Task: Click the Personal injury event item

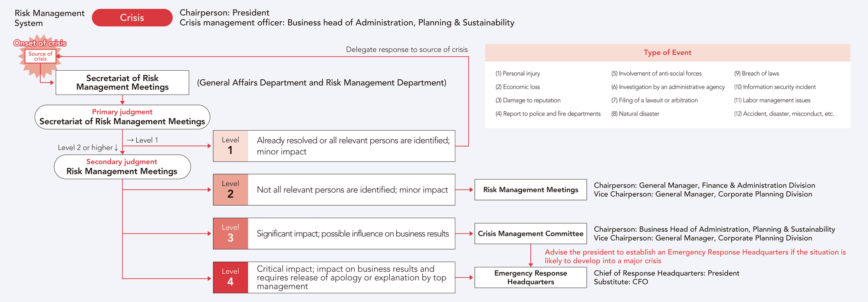Action: [518, 74]
